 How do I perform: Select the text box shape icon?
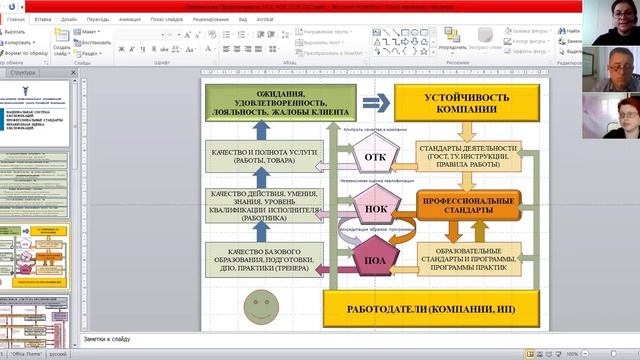377,32
